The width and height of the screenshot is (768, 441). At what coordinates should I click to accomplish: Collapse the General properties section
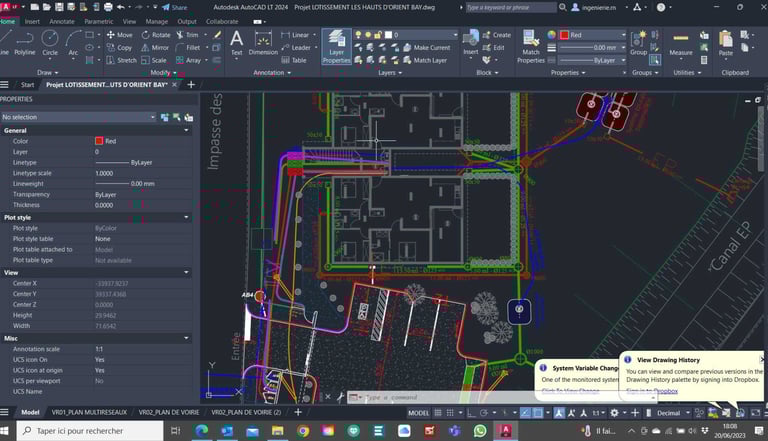[x=186, y=130]
